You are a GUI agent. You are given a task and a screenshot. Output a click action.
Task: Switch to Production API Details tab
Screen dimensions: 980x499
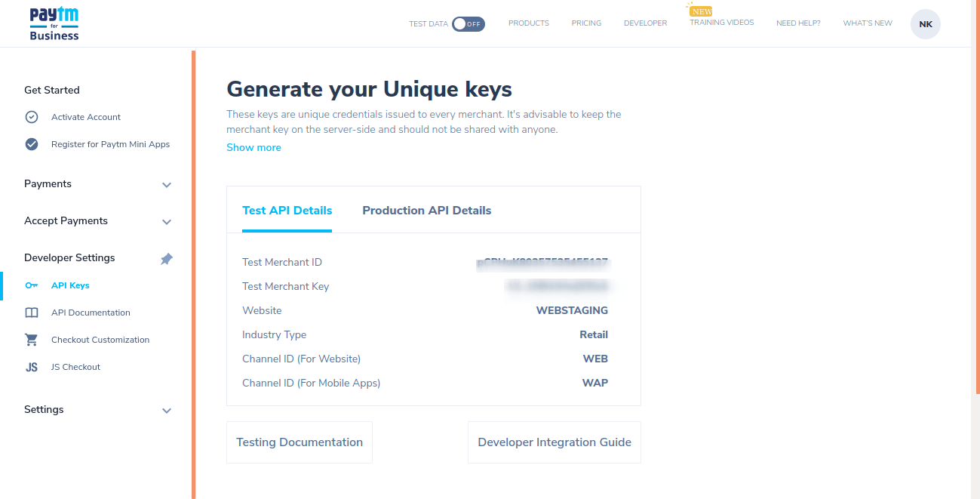tap(427, 211)
